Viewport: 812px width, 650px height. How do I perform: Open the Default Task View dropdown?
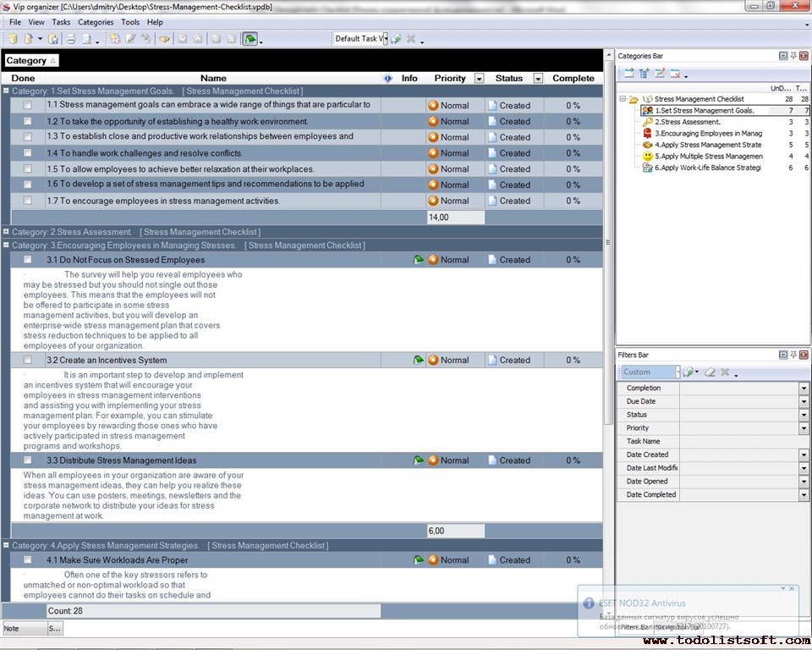tap(383, 39)
